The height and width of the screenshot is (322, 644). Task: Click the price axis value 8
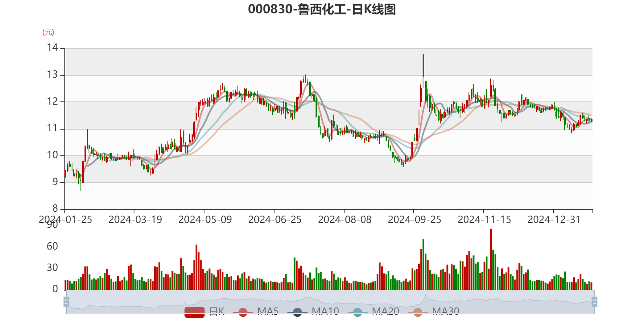(x=55, y=208)
